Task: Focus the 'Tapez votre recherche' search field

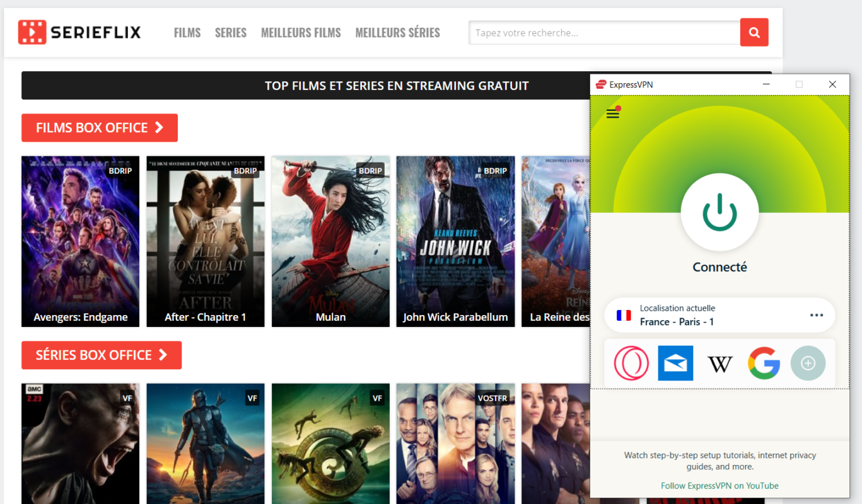Action: [604, 33]
